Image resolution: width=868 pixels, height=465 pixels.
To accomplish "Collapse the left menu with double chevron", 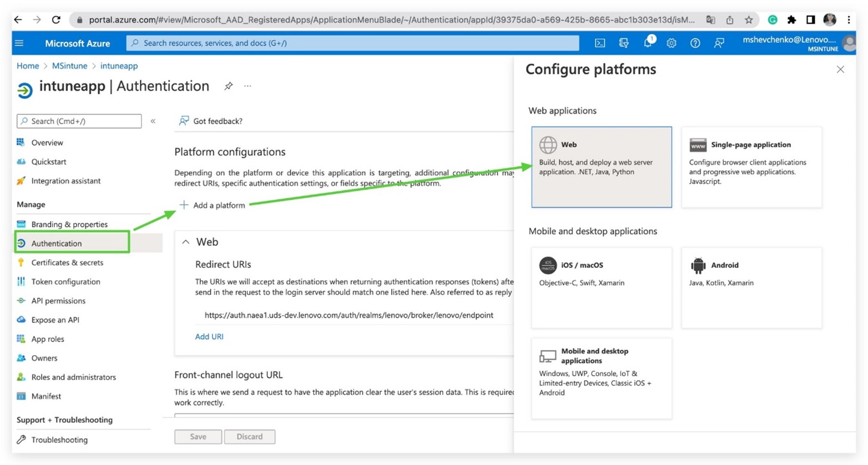I will click(x=153, y=121).
